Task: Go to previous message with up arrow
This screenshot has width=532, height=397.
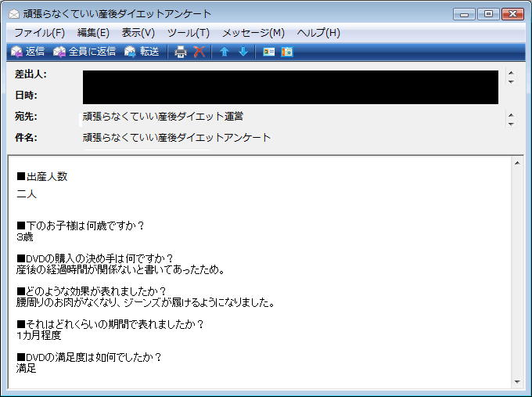Action: [x=225, y=52]
